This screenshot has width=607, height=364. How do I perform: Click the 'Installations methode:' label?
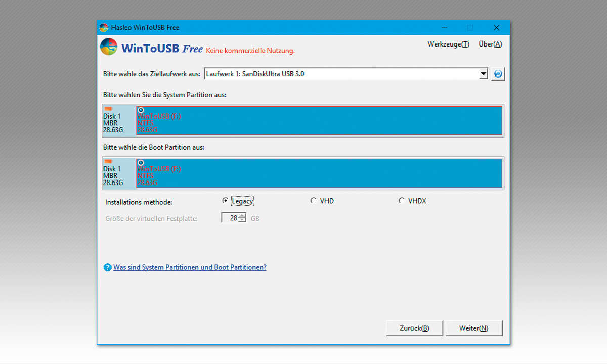pyautogui.click(x=139, y=202)
